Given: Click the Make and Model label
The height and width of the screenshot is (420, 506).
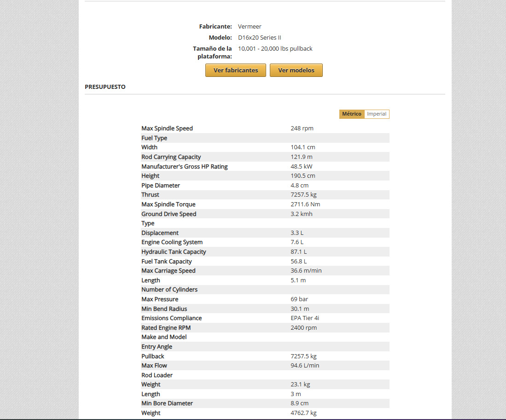Looking at the screenshot, I should point(164,337).
